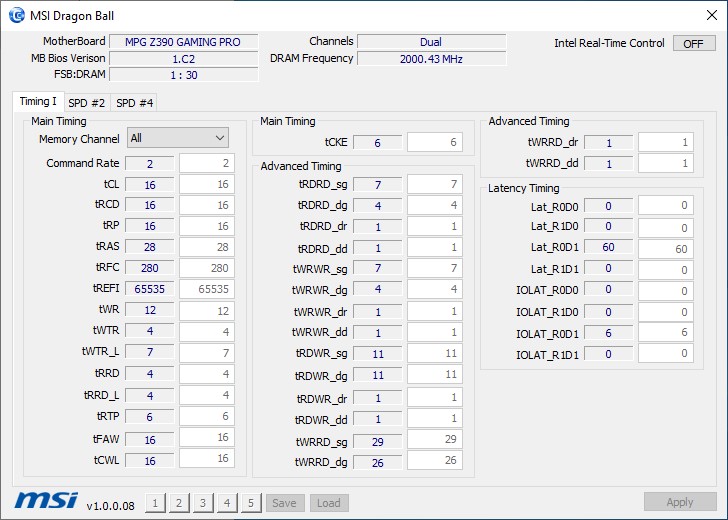Select the Timing I tab
Image resolution: width=728 pixels, height=520 pixels.
[x=38, y=101]
